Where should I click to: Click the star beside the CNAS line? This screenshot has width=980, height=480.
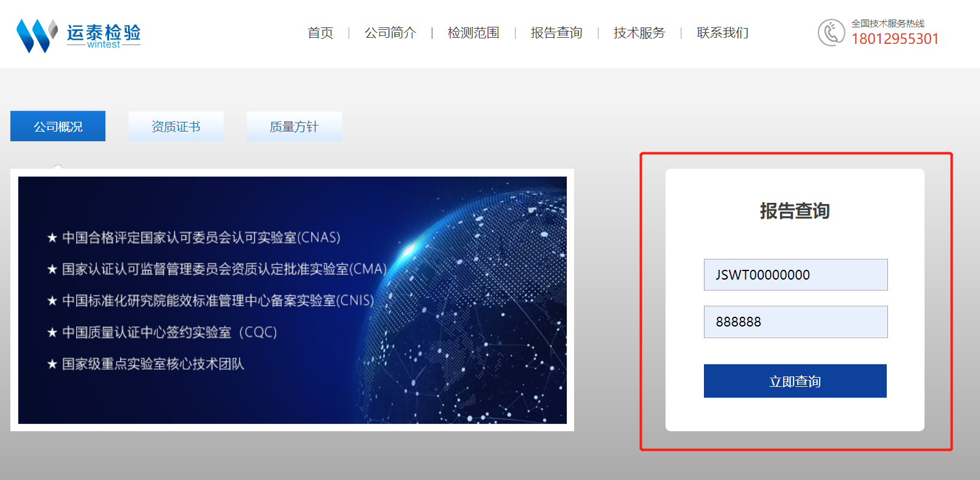pos(52,238)
